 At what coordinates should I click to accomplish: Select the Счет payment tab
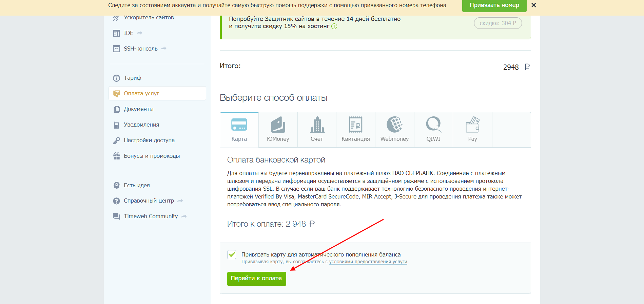point(317,130)
